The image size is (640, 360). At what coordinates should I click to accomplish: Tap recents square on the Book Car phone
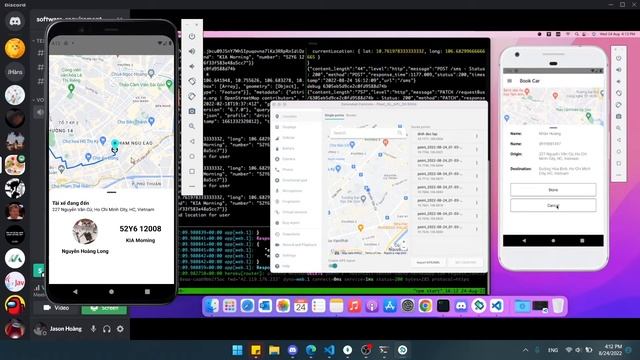[x=582, y=241]
